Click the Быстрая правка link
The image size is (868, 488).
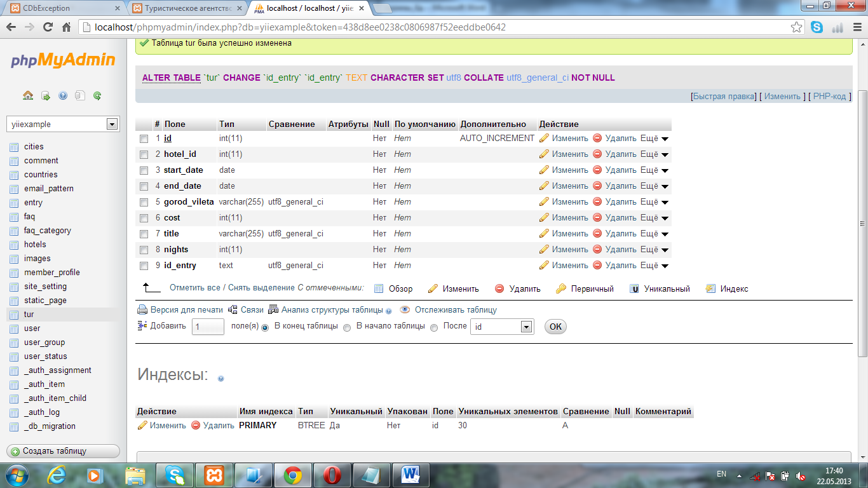724,97
